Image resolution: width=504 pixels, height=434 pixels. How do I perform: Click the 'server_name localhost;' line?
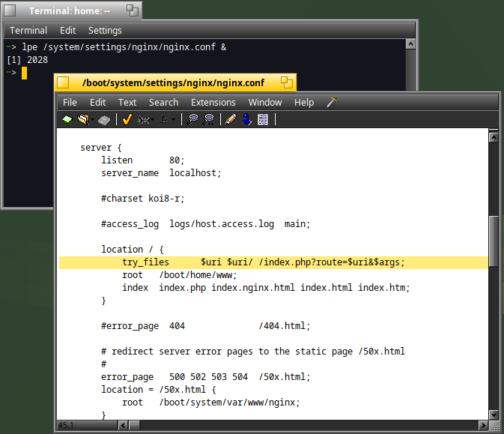(x=161, y=173)
